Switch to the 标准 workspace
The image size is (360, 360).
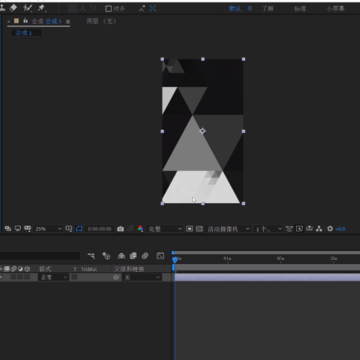(x=300, y=9)
